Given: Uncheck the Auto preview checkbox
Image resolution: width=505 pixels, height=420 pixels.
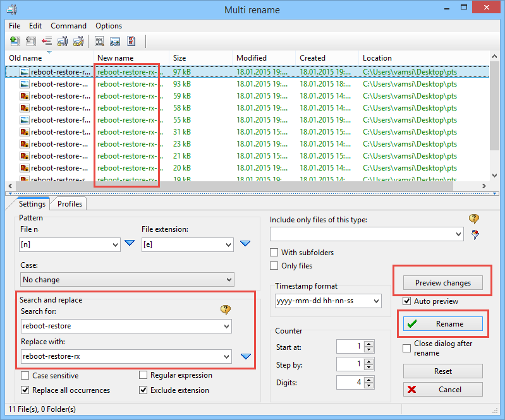Looking at the screenshot, I should (407, 301).
